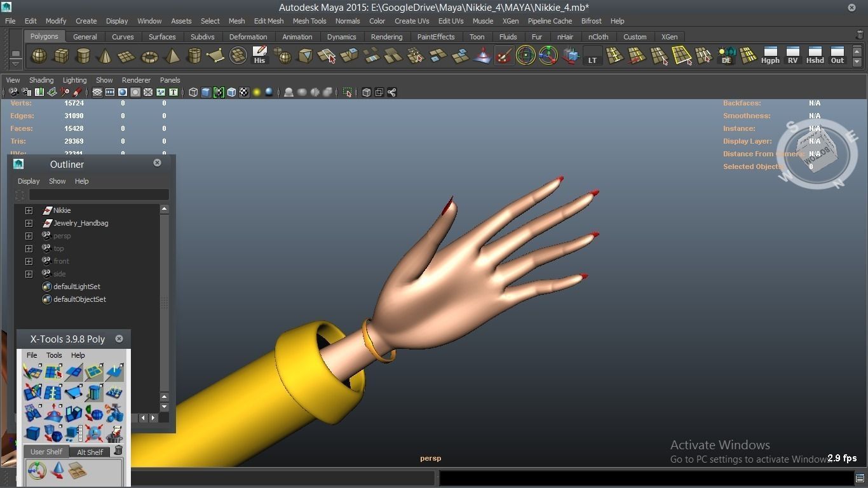Viewport: 868px width, 488px height.
Task: Create a polygon cylinder from the shelf
Action: coord(83,56)
